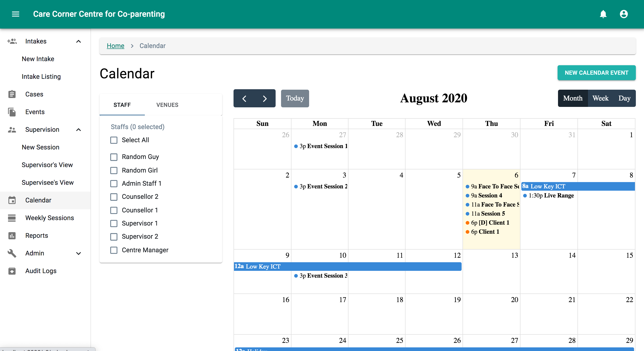This screenshot has width=644, height=351.
Task: Switch to Day view
Action: pyautogui.click(x=624, y=98)
